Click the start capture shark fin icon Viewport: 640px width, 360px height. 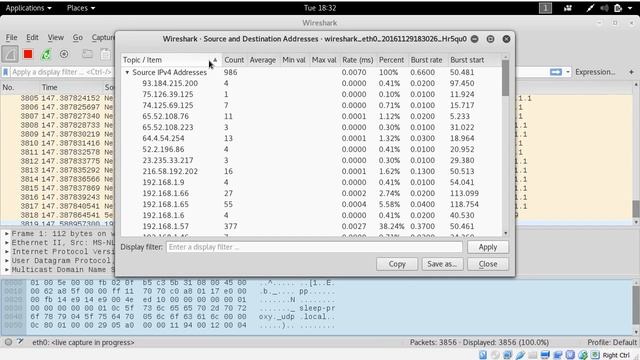(10, 54)
